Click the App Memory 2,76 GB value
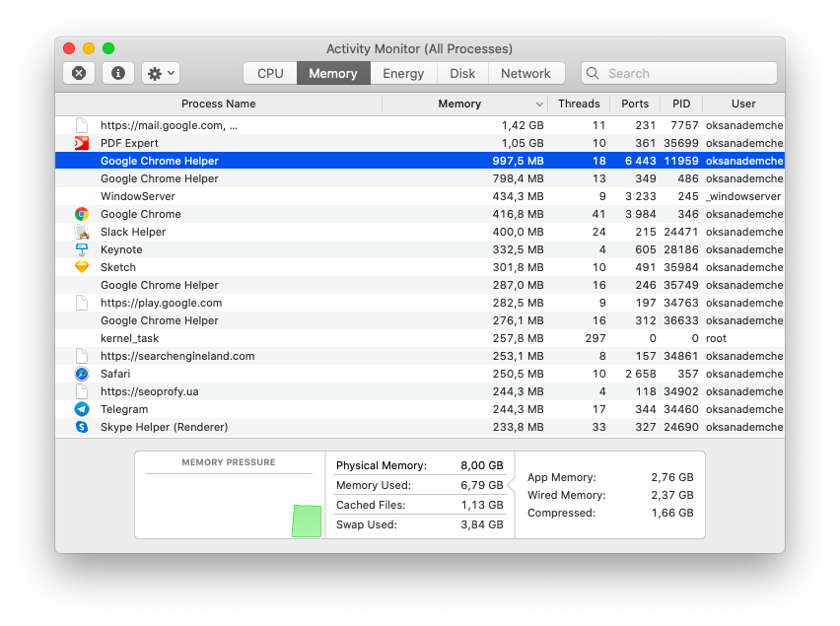The image size is (840, 626). (x=672, y=477)
